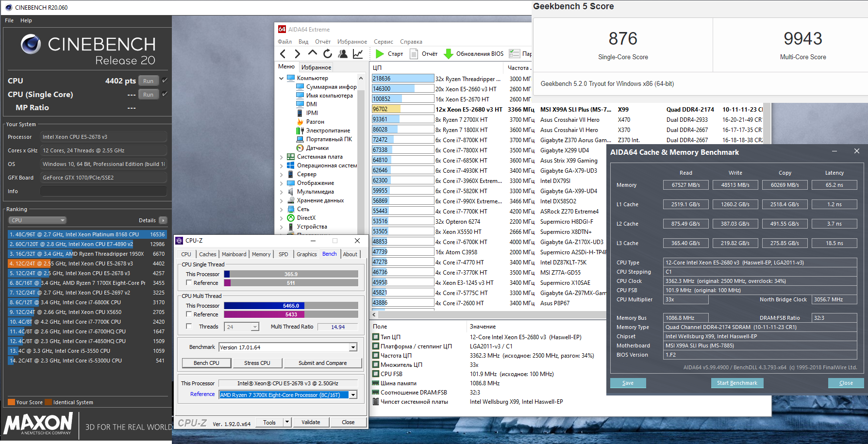
Task: Open the AIDA64 Избранное tab
Action: pyautogui.click(x=316, y=67)
